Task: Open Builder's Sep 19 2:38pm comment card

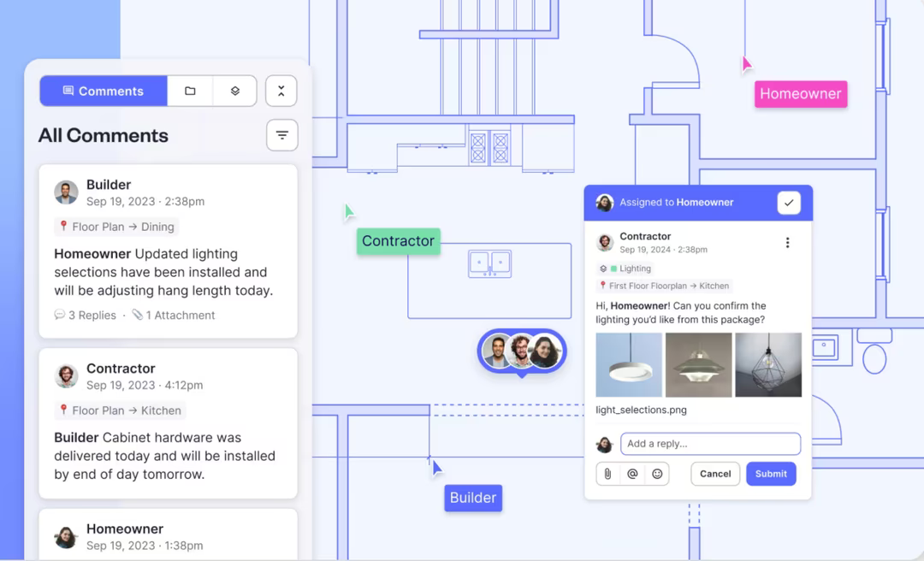Action: point(168,251)
